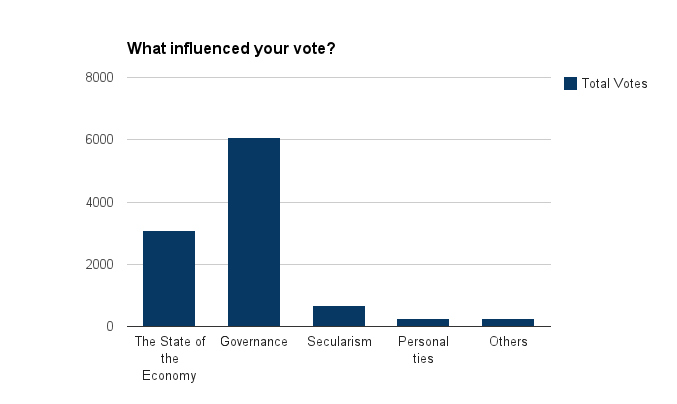Click the State of the Economy bar

tap(169, 279)
